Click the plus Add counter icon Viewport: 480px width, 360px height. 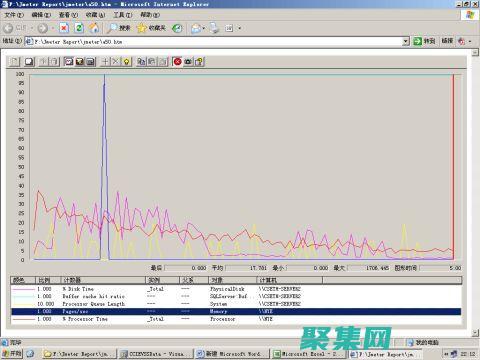tap(105, 61)
